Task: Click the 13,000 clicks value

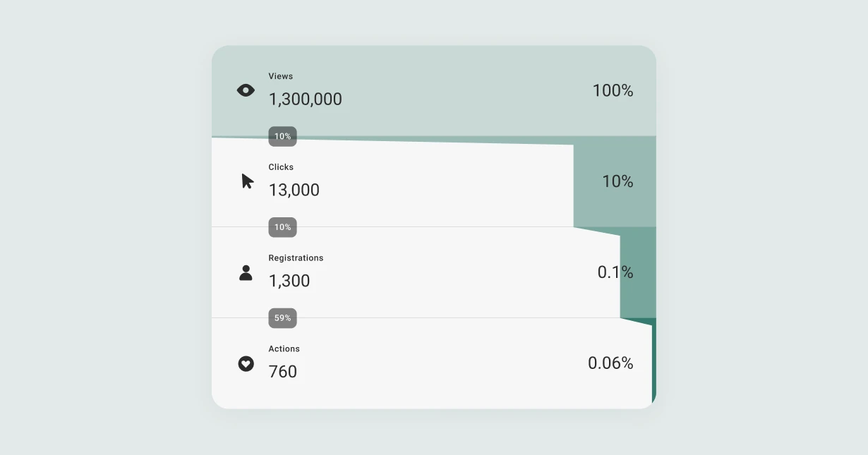Action: coord(294,190)
